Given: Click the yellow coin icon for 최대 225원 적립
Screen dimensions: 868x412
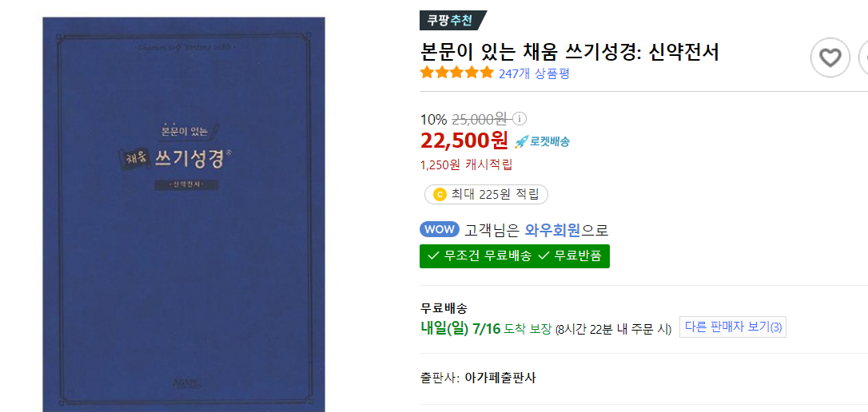Looking at the screenshot, I should (x=440, y=195).
